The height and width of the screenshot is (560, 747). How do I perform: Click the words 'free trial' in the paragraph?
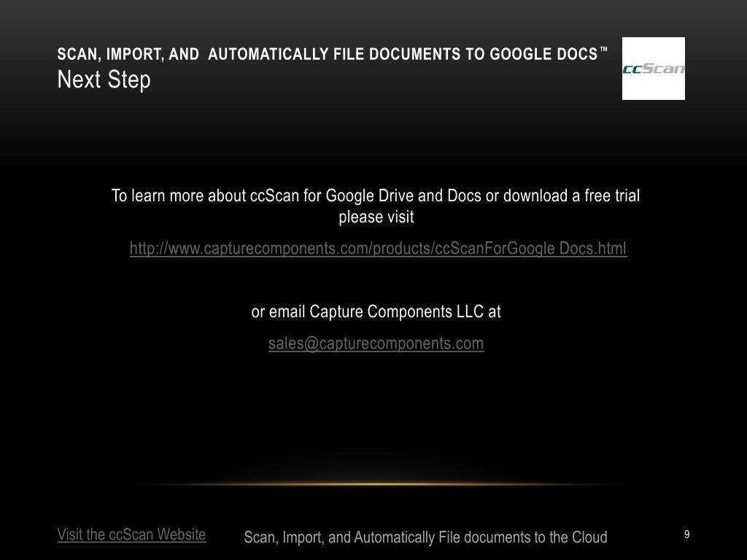[612, 195]
